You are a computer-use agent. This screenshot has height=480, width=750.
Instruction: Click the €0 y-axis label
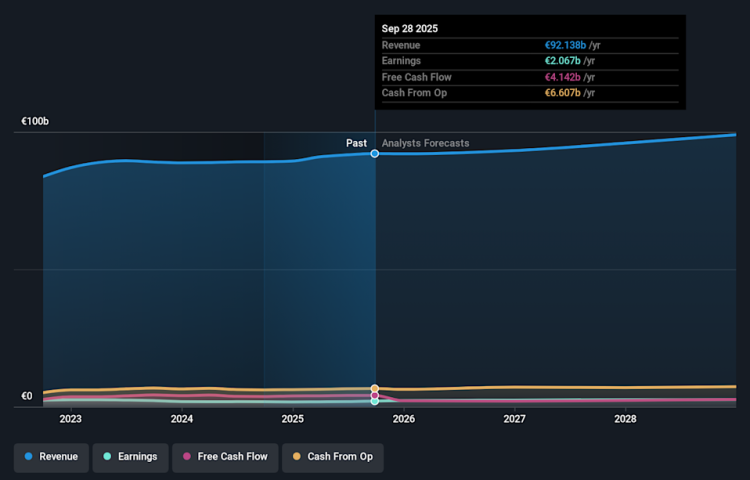28,396
